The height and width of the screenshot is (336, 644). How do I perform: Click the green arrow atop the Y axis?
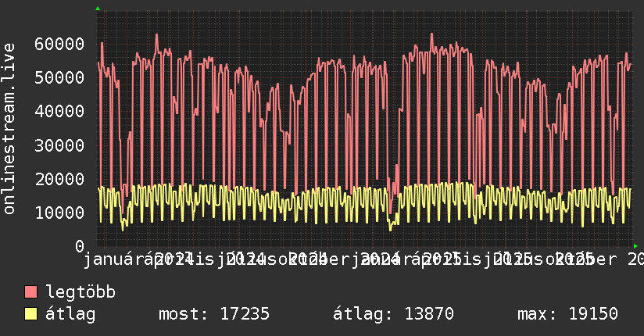tap(98, 9)
